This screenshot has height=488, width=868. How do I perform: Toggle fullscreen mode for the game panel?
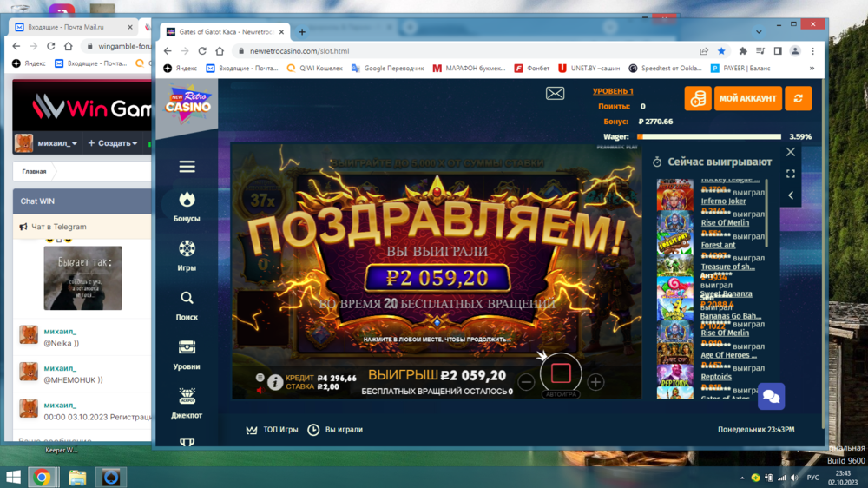point(791,174)
